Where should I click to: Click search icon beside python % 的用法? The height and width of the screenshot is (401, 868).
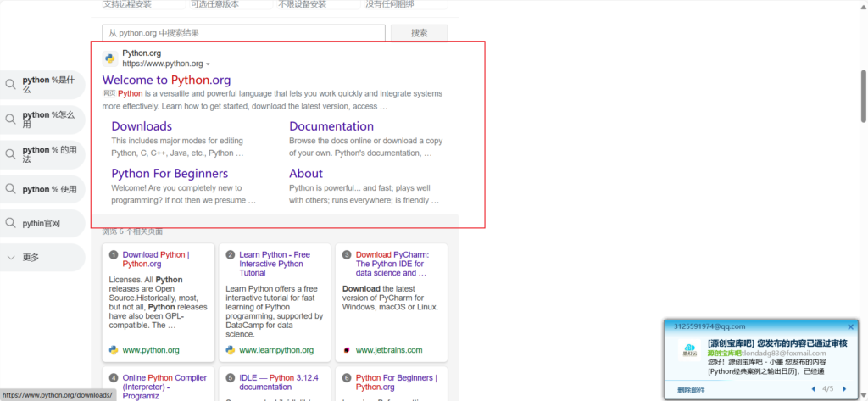(10, 154)
